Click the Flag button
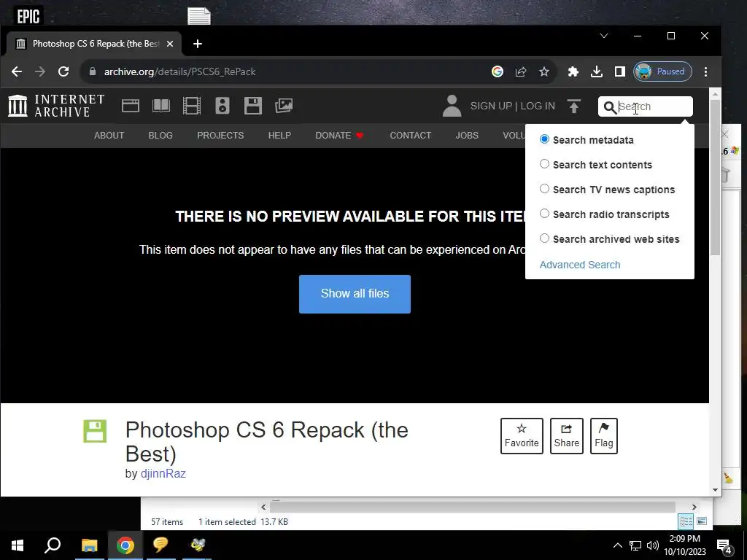The height and width of the screenshot is (560, 747). point(603,436)
